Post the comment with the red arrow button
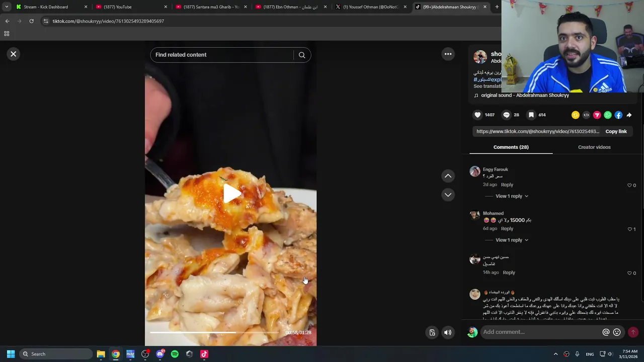Image resolution: width=644 pixels, height=362 pixels. (x=633, y=332)
